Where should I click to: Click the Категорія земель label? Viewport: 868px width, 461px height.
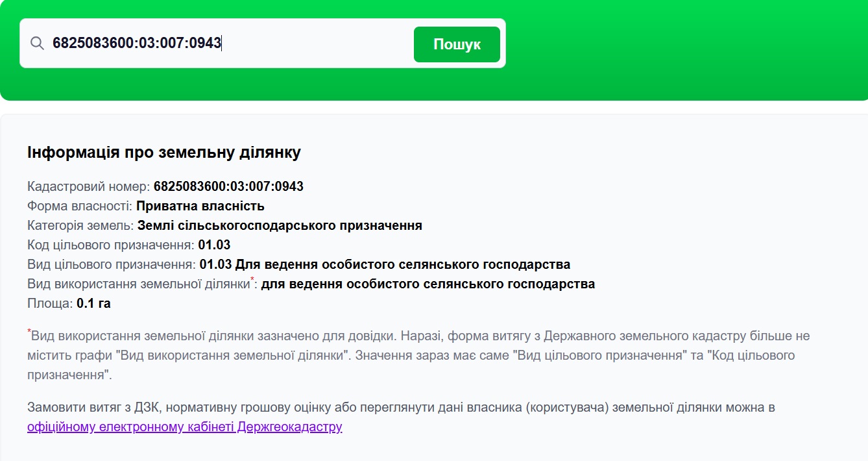pyautogui.click(x=80, y=226)
